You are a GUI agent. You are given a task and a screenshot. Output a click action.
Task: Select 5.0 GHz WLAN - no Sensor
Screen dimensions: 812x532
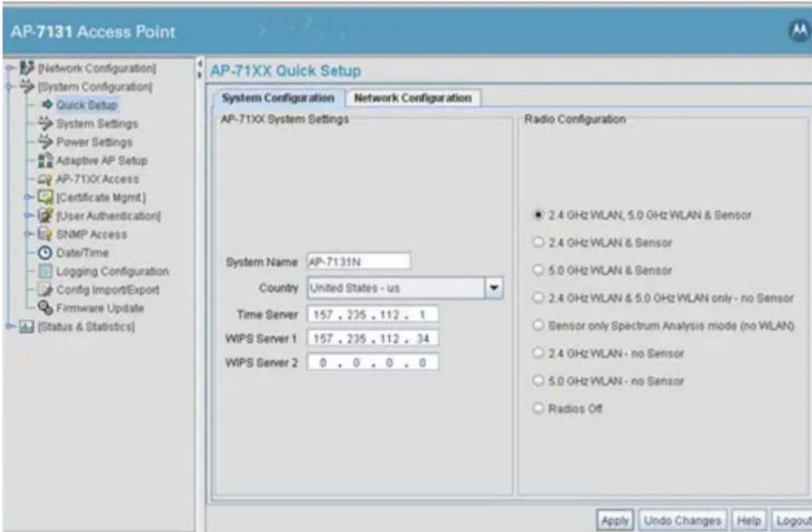coord(538,381)
